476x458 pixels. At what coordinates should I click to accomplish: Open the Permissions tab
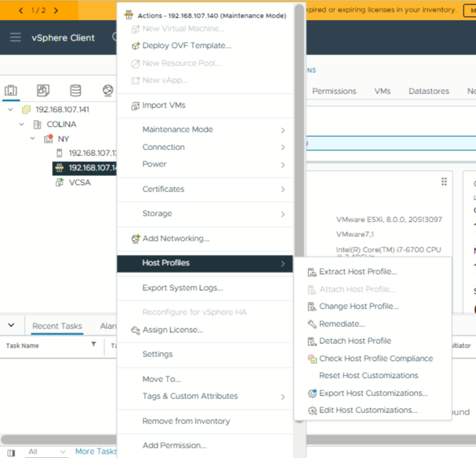334,91
